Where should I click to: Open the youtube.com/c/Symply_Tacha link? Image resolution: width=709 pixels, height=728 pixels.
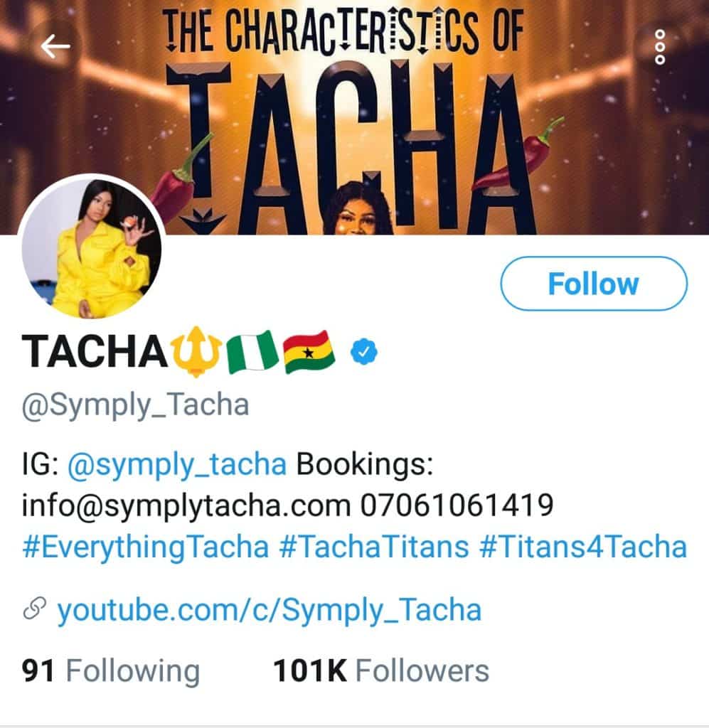pos(270,610)
